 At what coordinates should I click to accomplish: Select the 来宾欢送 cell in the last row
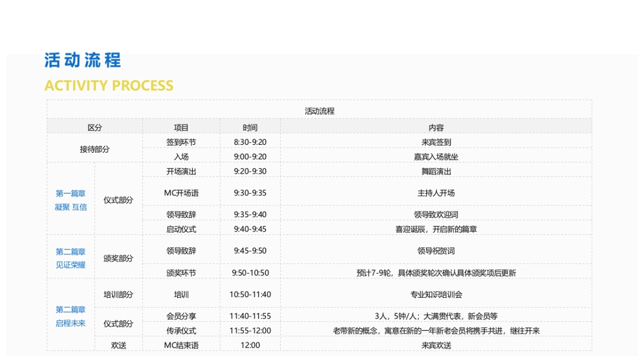(437, 344)
